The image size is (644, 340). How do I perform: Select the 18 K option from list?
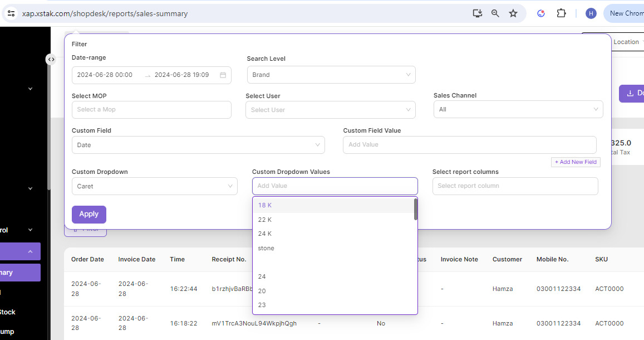click(265, 205)
